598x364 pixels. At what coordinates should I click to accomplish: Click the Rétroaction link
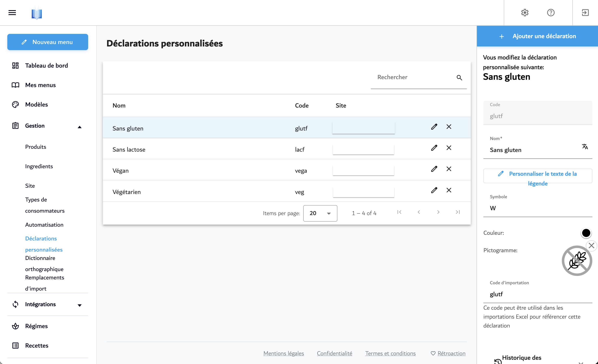(x=451, y=353)
